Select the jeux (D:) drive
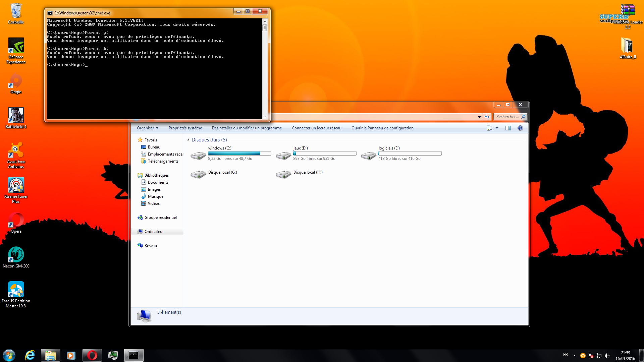The height and width of the screenshot is (362, 644). coord(316,153)
